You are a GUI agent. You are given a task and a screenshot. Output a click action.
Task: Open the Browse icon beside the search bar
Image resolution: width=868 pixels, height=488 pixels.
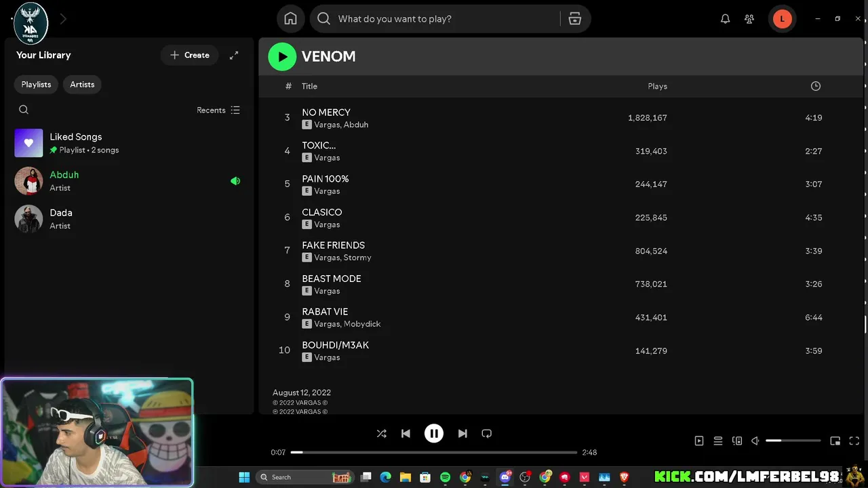click(x=575, y=19)
